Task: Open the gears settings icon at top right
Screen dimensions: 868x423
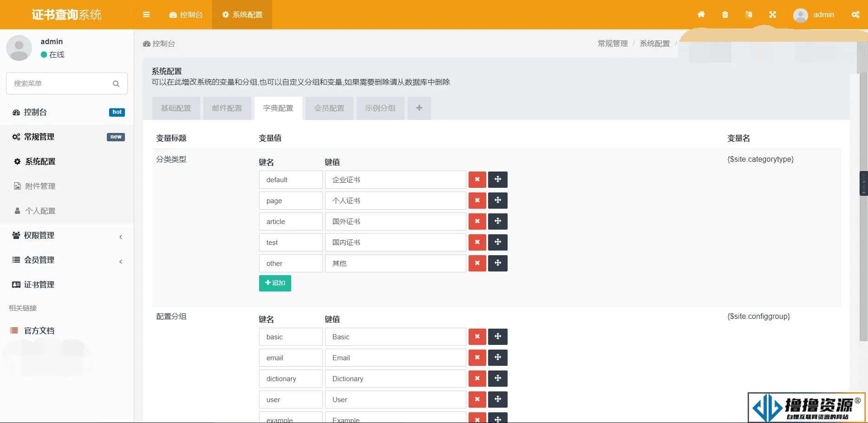Action: pyautogui.click(x=855, y=14)
